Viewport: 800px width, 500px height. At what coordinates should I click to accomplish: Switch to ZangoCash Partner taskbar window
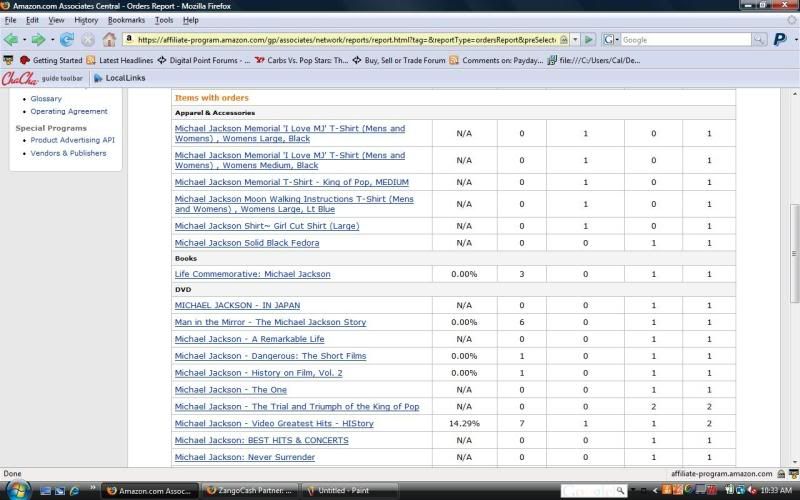point(249,491)
